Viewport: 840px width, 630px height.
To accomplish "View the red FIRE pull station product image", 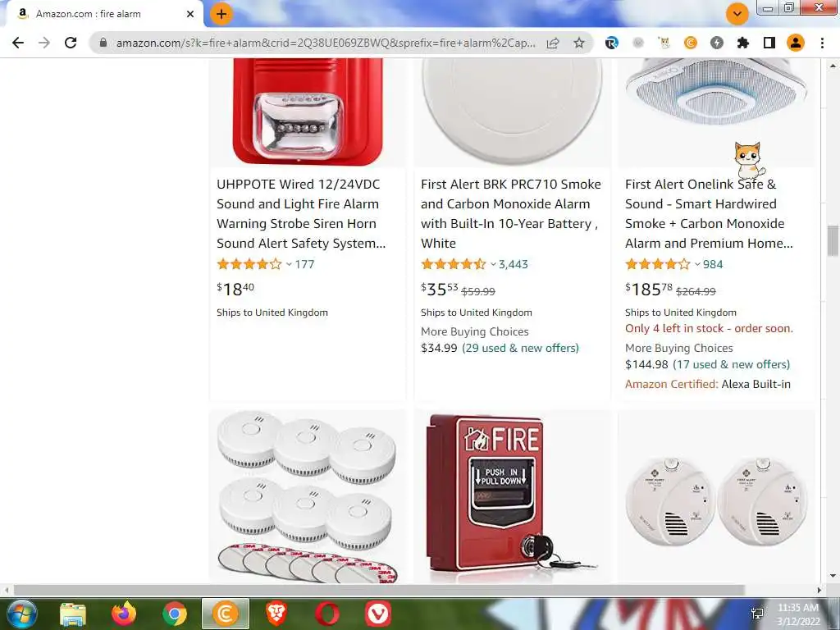I will (x=512, y=495).
